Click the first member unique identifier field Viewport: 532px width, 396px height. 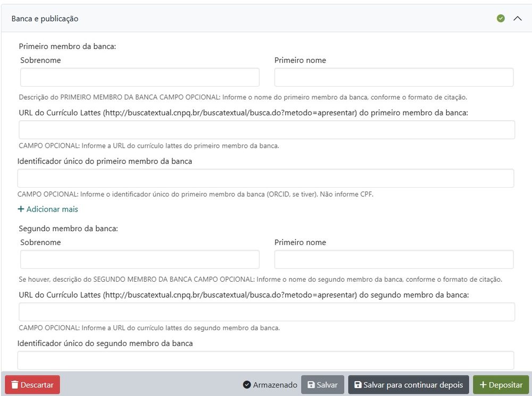point(265,179)
